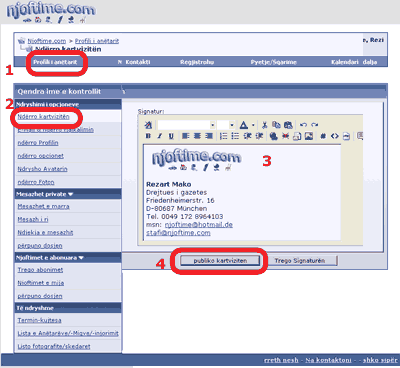Open text color dropdown arrow
400x368 pixels.
click(253, 125)
